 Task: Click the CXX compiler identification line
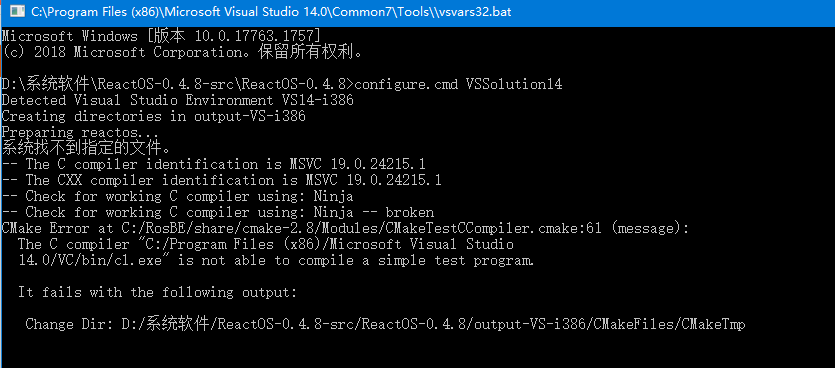point(222,180)
